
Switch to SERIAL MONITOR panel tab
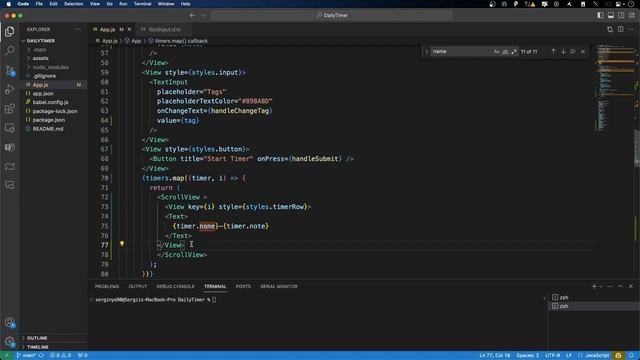(x=279, y=287)
